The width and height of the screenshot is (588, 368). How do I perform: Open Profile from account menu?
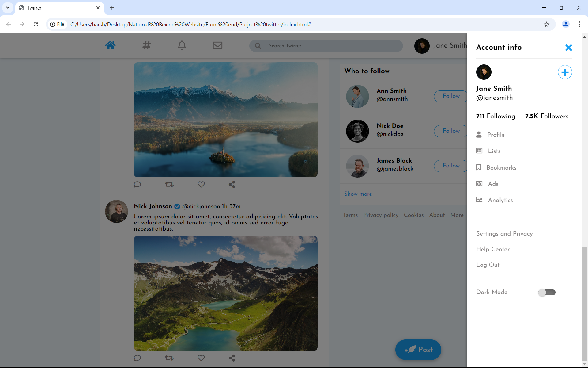pos(490,135)
